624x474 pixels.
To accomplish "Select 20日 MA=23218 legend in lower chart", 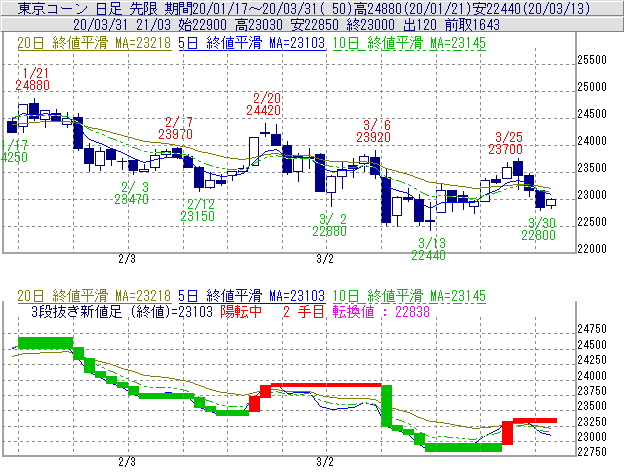I will tap(94, 296).
